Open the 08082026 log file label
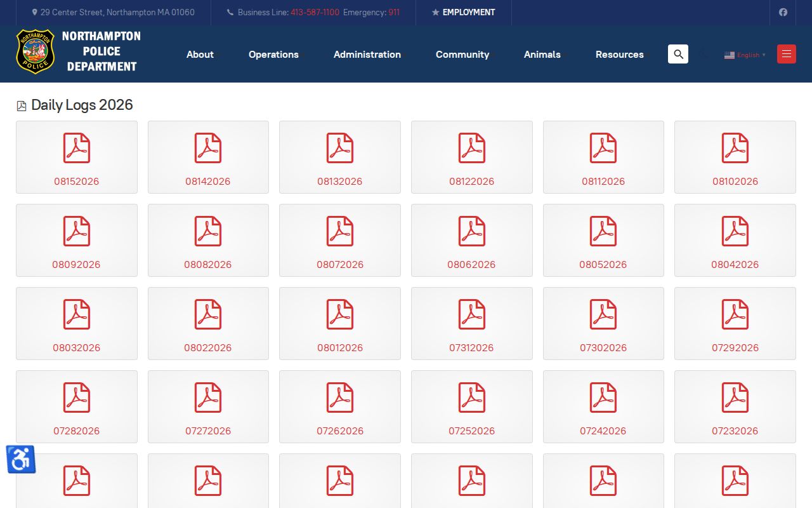812x508 pixels. [x=208, y=264]
